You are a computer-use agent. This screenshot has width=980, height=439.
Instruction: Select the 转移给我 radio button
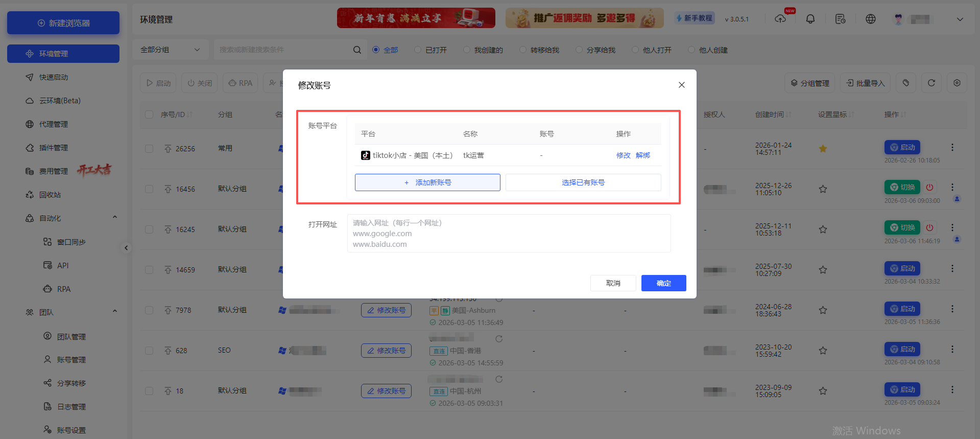pos(523,50)
